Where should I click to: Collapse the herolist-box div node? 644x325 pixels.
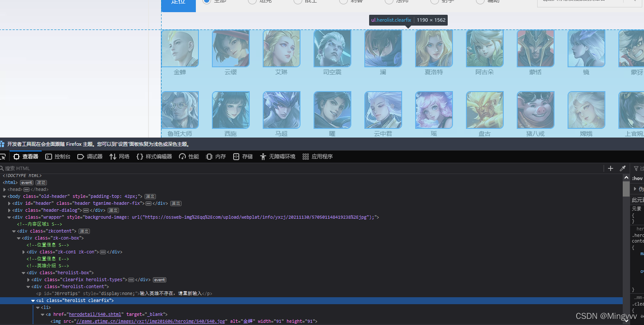(x=24, y=273)
